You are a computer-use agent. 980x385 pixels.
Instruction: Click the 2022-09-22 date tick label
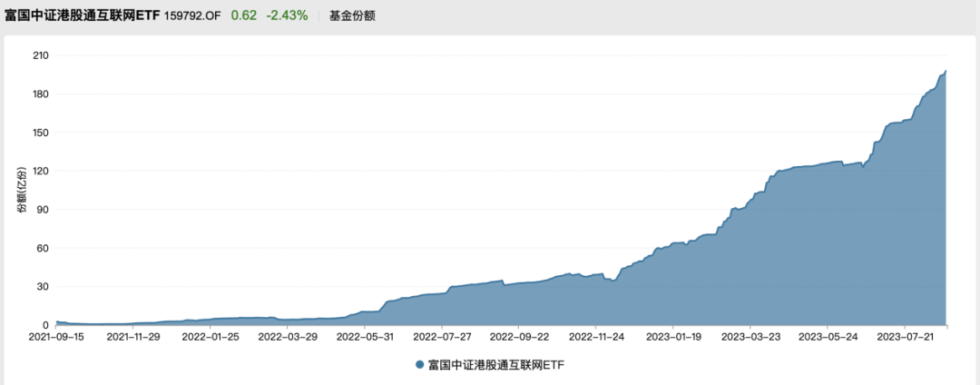[518, 337]
